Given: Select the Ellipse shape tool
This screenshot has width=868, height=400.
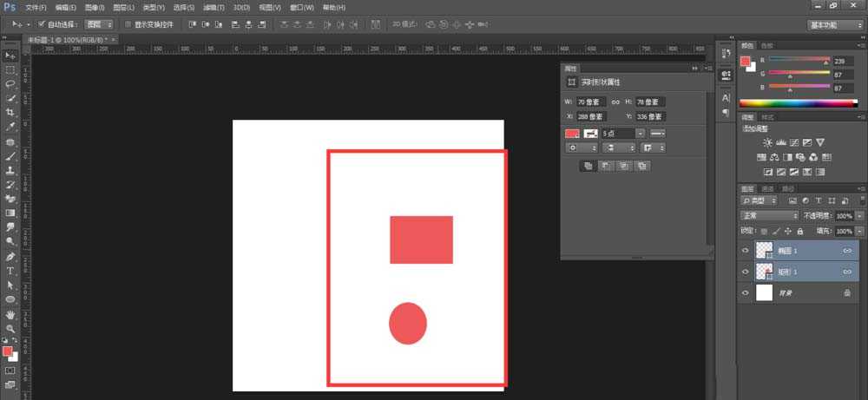Looking at the screenshot, I should pos(10,299).
